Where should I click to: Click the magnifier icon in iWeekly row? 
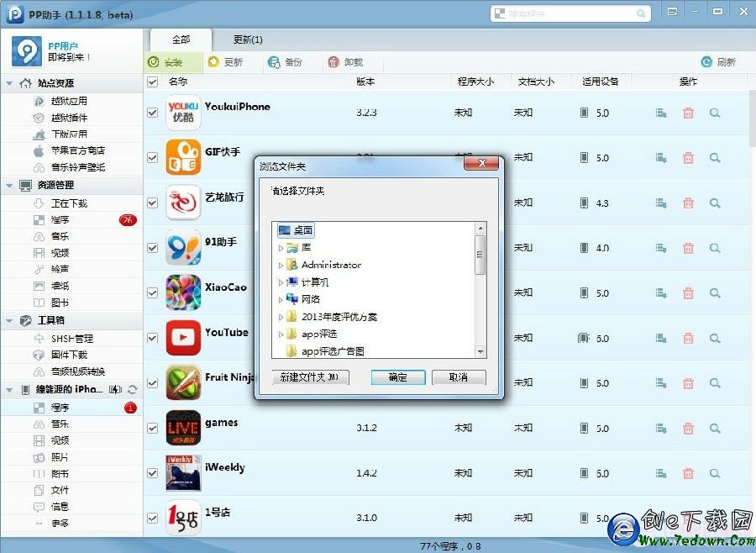715,473
